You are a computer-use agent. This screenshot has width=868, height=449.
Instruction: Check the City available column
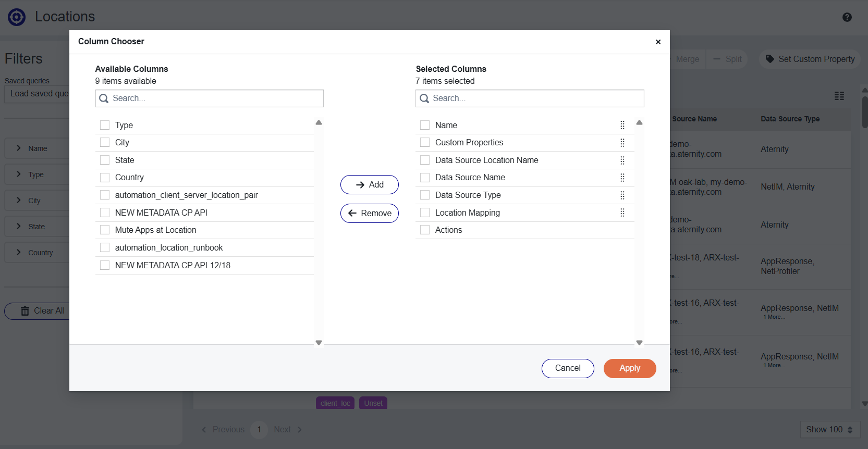(x=105, y=143)
